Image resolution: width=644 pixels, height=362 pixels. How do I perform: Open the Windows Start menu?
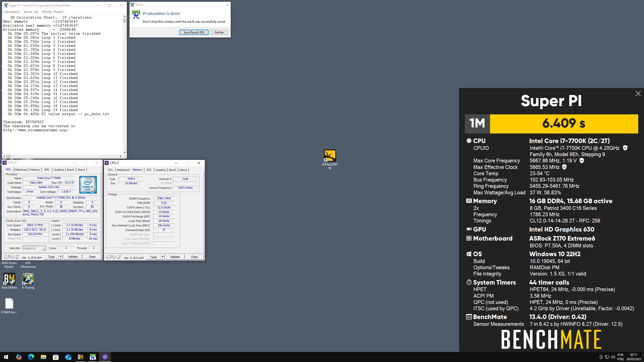(x=6, y=357)
